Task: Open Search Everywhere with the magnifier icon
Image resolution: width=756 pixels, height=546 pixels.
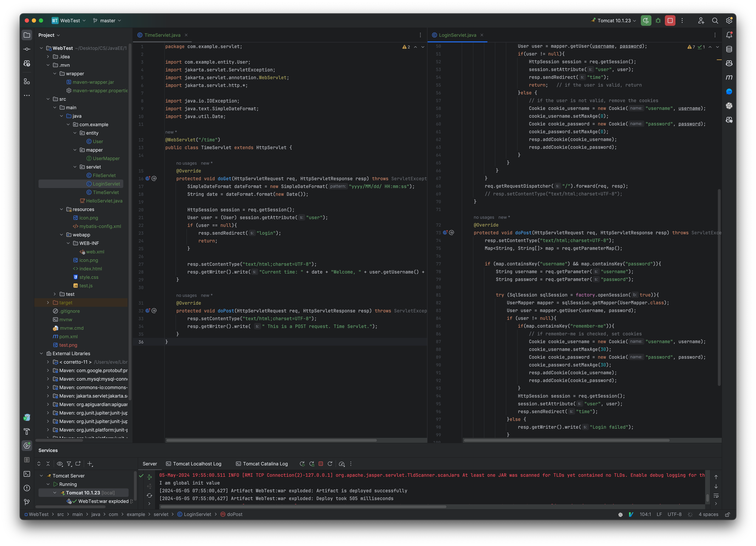Action: click(715, 20)
